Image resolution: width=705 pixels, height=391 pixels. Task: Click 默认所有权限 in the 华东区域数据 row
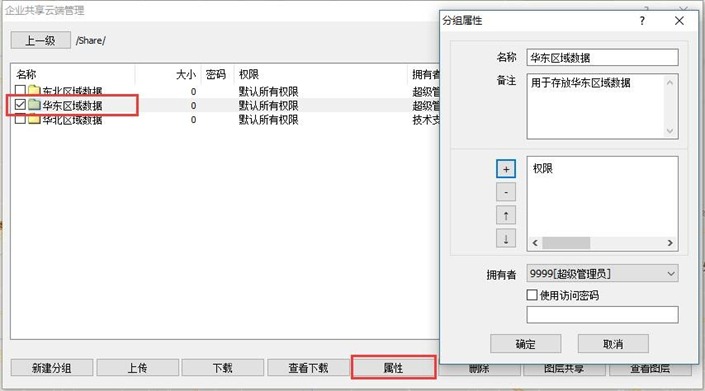point(268,106)
